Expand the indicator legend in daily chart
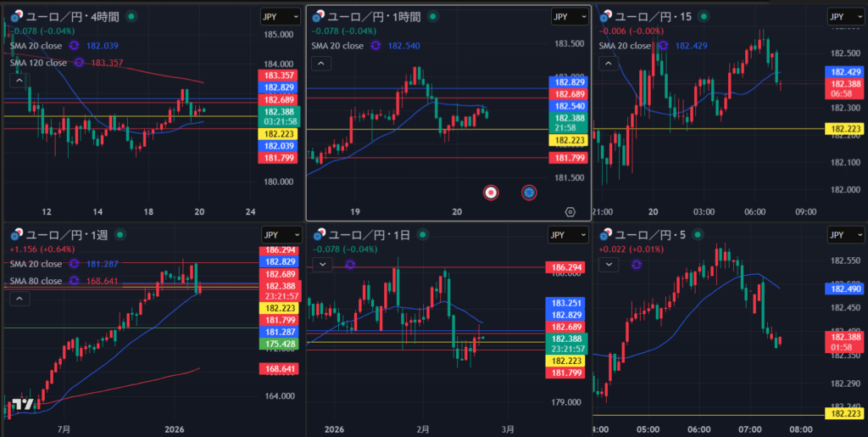Viewport: 868px width, 437px height. tap(321, 265)
